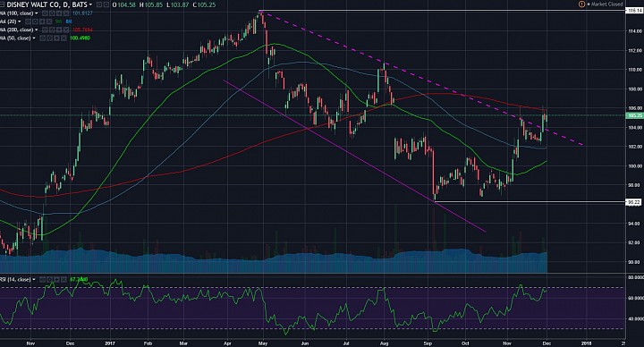Toggle visibility of MA (200, close)
The height and width of the screenshot is (347, 644).
(x=45, y=30)
